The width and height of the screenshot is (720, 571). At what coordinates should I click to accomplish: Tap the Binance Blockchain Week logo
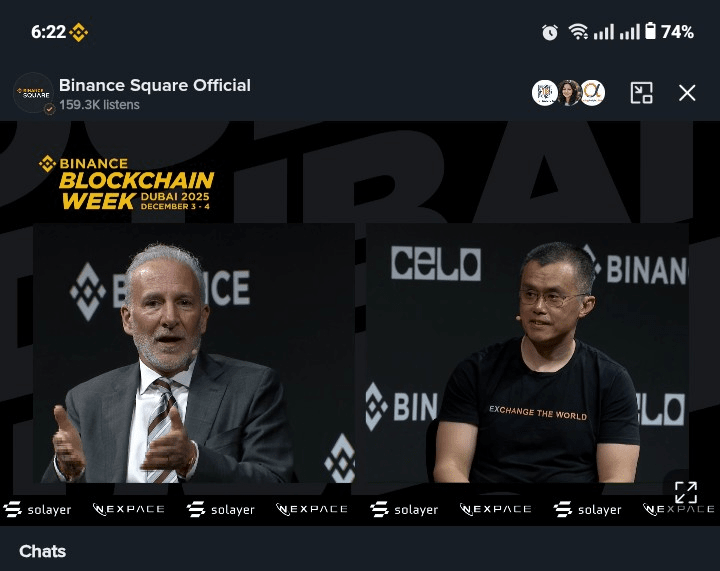(127, 183)
